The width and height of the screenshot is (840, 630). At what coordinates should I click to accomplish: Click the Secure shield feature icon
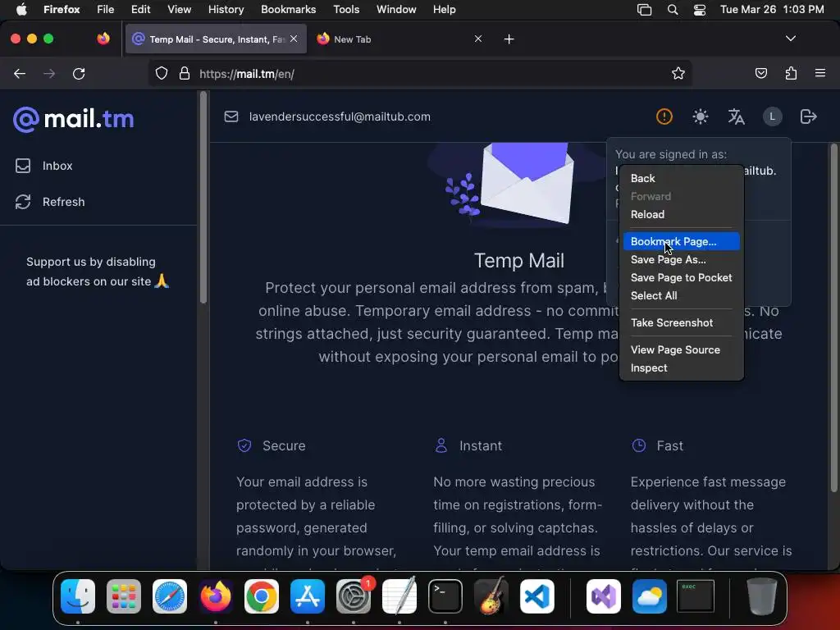[244, 445]
